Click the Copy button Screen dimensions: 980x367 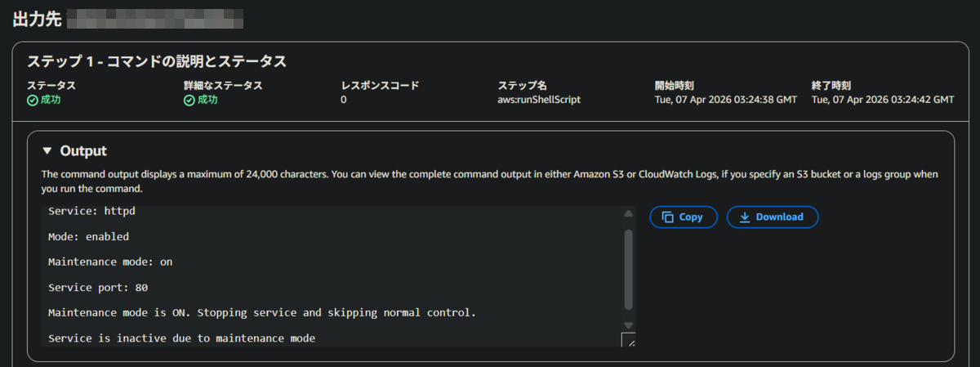684,217
